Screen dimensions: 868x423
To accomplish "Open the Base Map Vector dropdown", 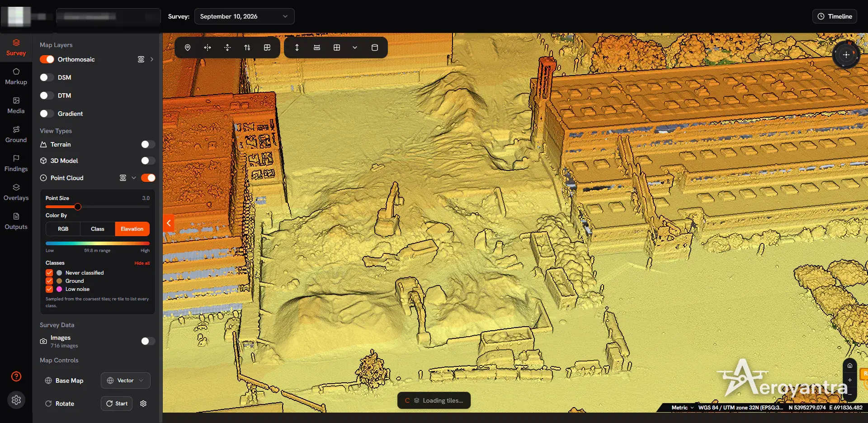I will coord(126,380).
